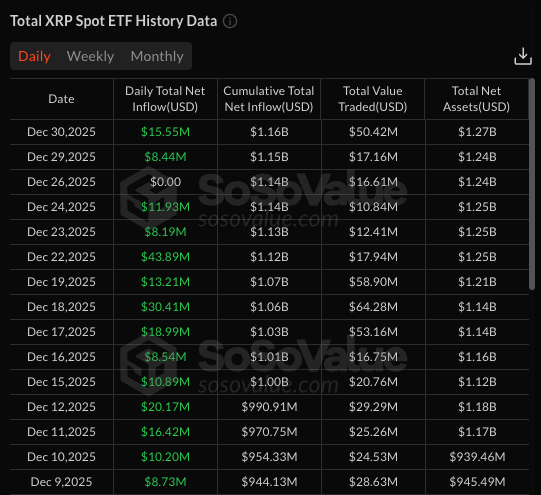
Task: Select the Dec 15,2025 date cell
Action: tap(61, 382)
